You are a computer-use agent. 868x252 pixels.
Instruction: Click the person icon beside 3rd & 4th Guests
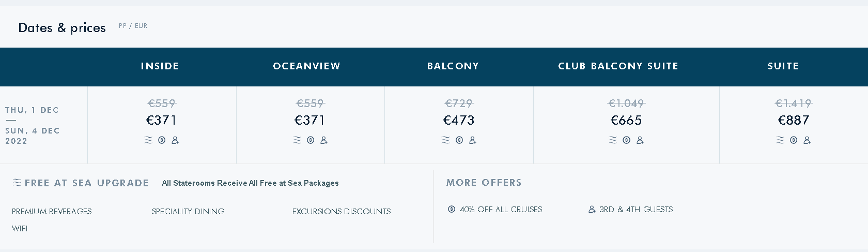tap(592, 210)
